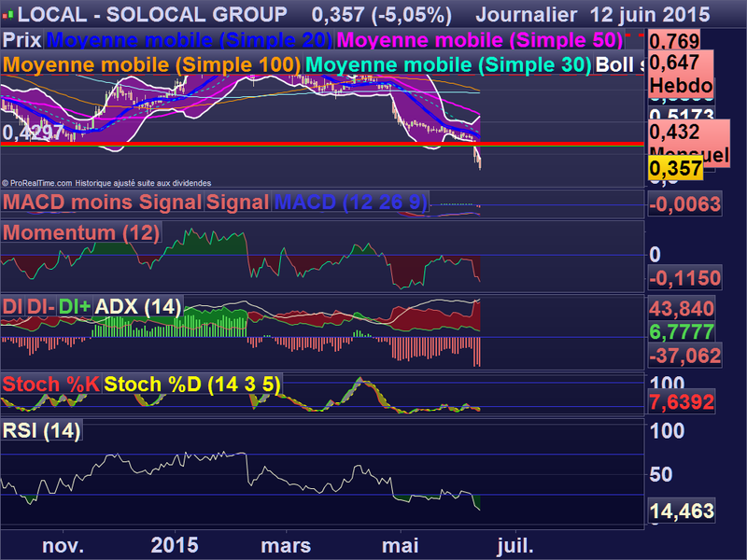Click the date '12 juin 2015'

point(650,15)
